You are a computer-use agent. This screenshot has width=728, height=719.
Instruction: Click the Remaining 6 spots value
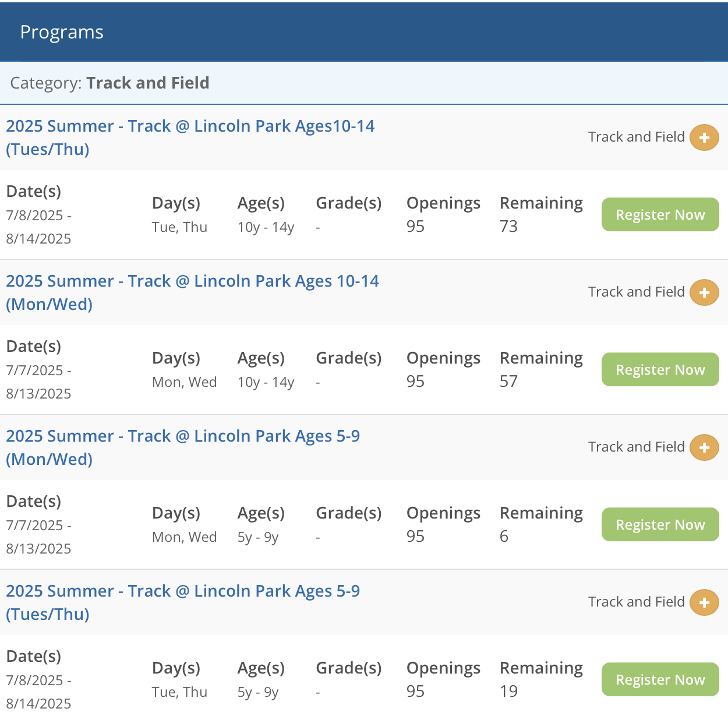(504, 537)
